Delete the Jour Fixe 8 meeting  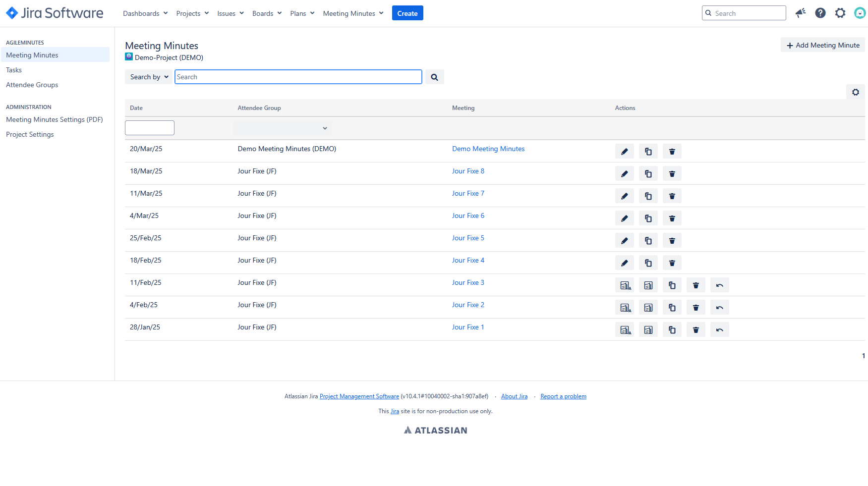coord(672,174)
